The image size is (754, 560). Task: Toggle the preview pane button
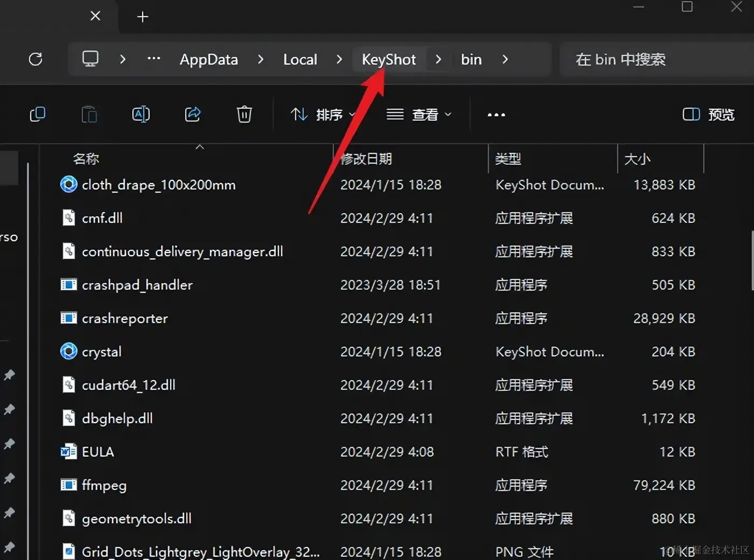tap(708, 115)
